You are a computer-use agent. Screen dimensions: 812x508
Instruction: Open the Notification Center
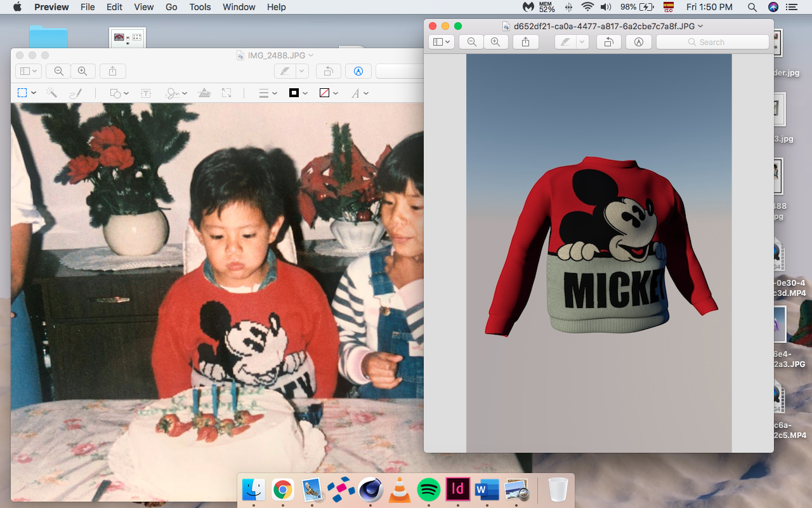tap(792, 7)
